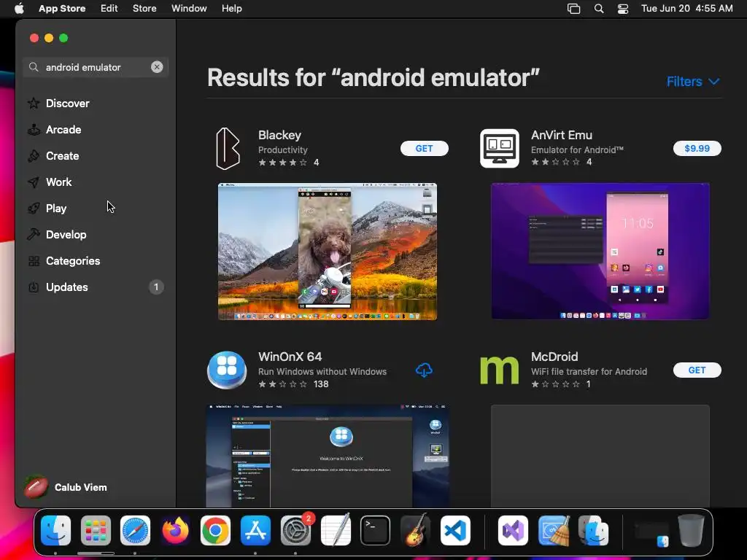Open the Calub Viem account profile

66,487
